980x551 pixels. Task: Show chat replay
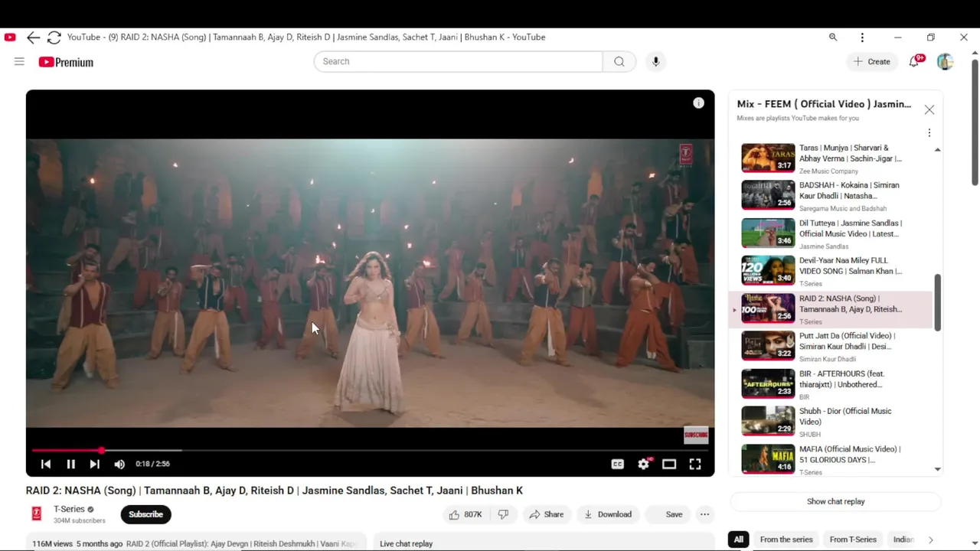(x=835, y=501)
